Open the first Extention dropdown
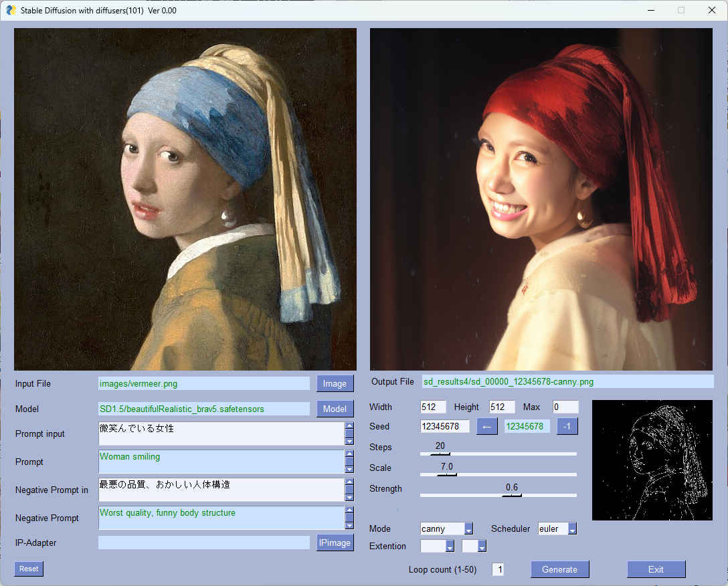Viewport: 728px width, 586px height. tap(450, 547)
